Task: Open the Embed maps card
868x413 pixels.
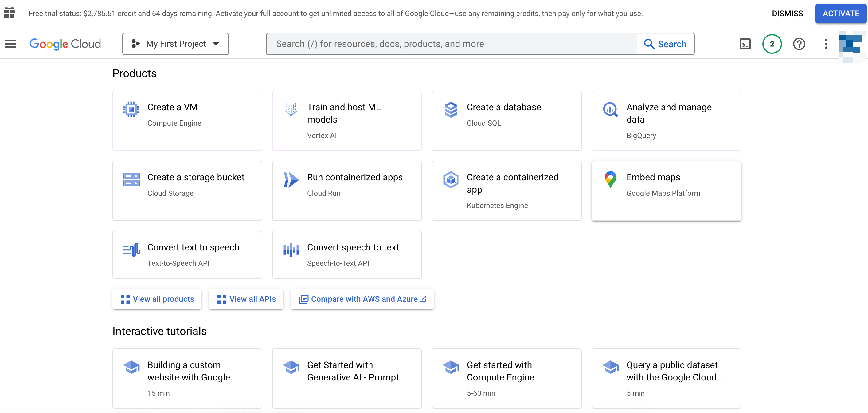Action: [667, 191]
